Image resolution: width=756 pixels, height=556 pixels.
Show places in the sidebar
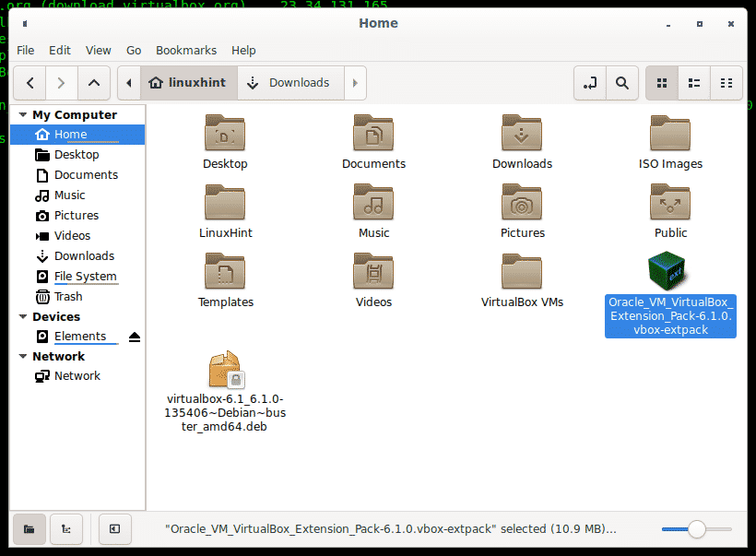pyautogui.click(x=30, y=529)
